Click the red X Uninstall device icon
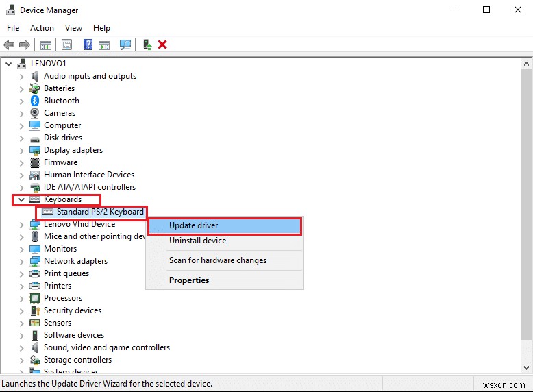 (x=162, y=45)
